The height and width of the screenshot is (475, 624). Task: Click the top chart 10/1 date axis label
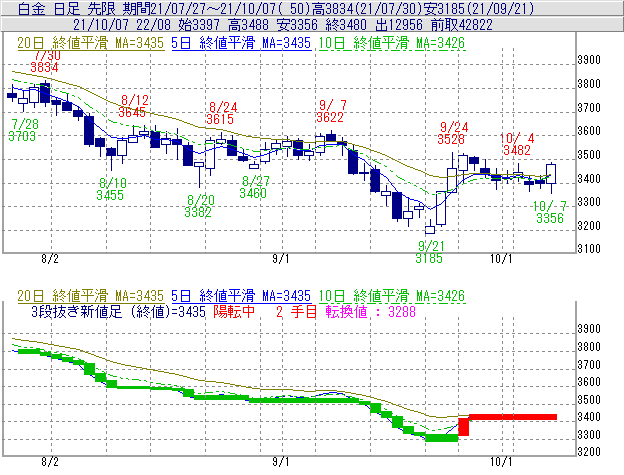click(501, 259)
